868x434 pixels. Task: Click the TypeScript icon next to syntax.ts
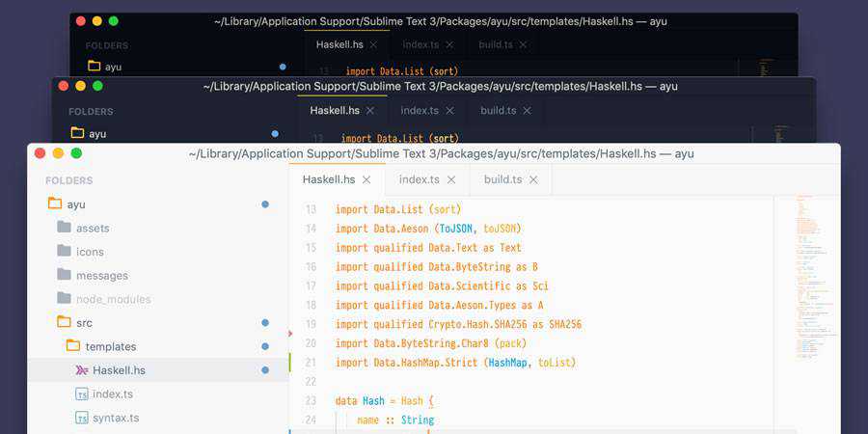click(x=82, y=418)
